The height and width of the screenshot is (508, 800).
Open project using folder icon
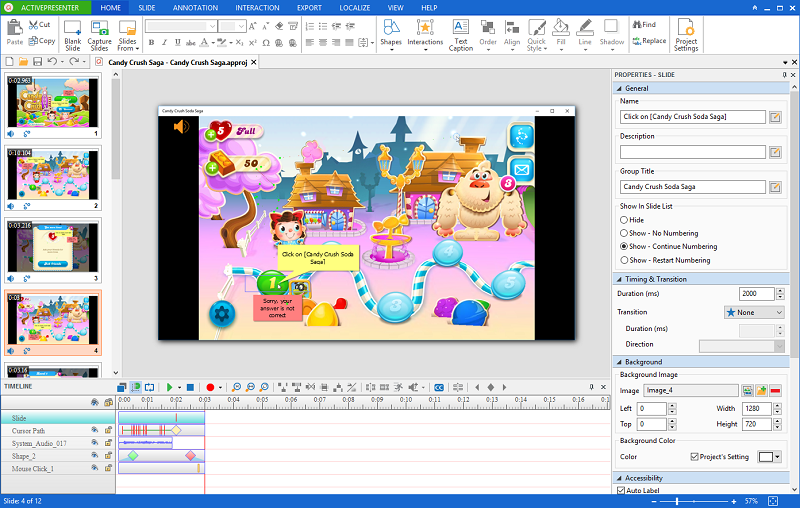[x=23, y=62]
